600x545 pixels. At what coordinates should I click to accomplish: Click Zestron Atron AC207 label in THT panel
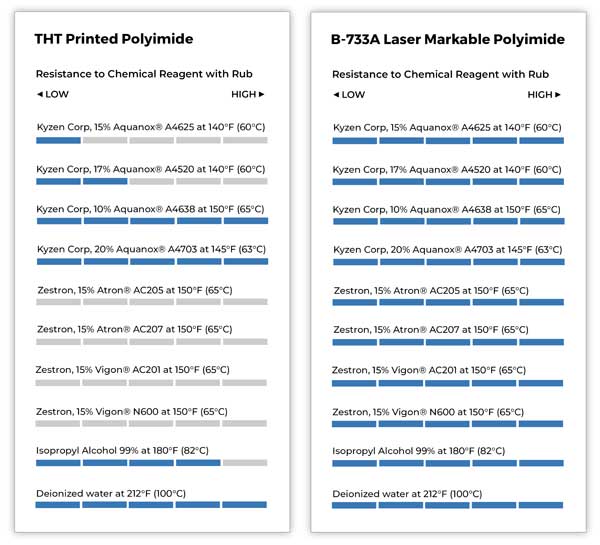pos(134,329)
